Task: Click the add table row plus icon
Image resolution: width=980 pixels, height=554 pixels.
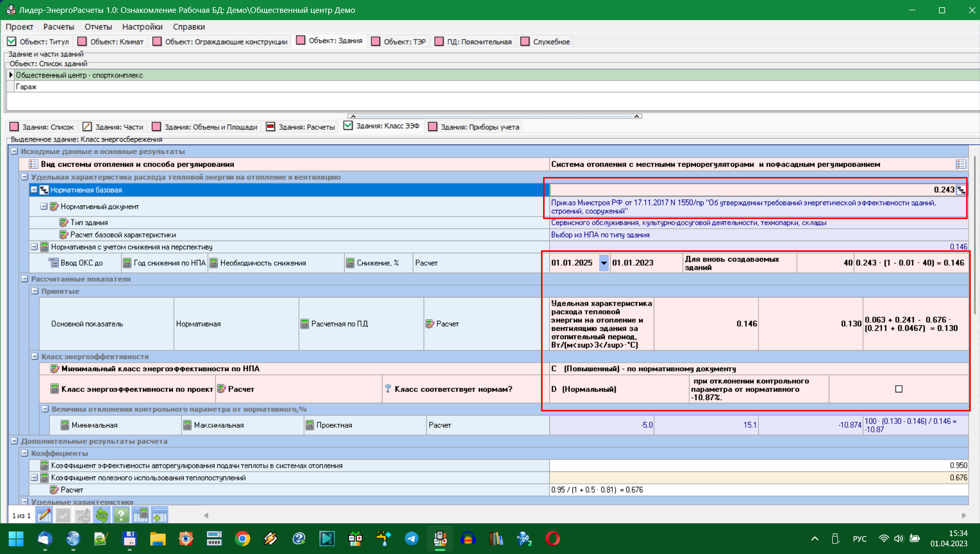Action: 159,515
